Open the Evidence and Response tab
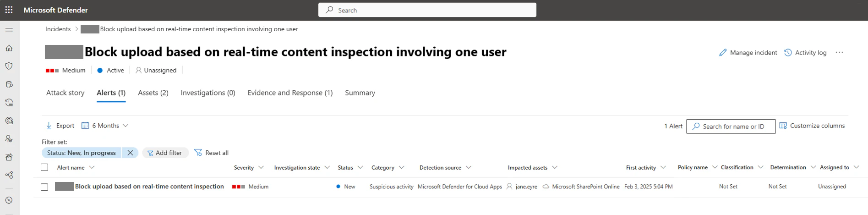The height and width of the screenshot is (215, 868). click(290, 93)
